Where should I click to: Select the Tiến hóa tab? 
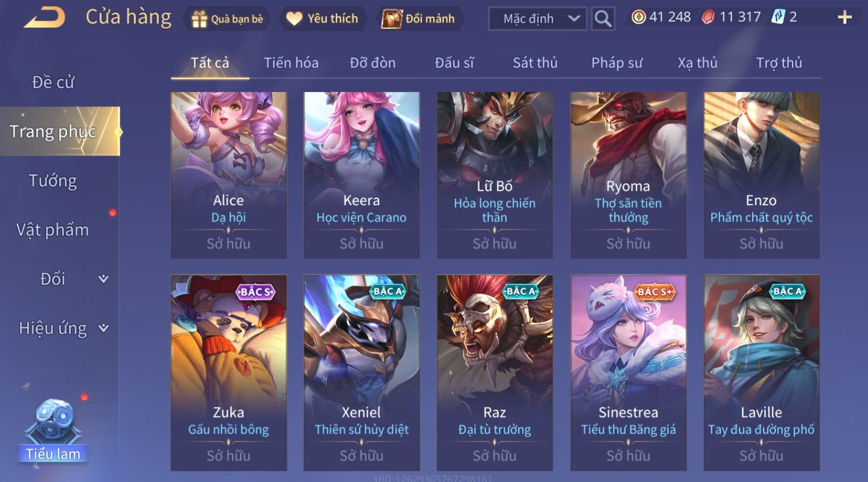291,63
